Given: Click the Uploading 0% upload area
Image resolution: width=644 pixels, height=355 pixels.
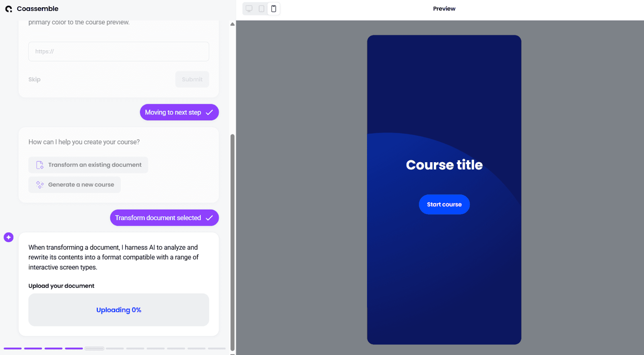Looking at the screenshot, I should [119, 310].
